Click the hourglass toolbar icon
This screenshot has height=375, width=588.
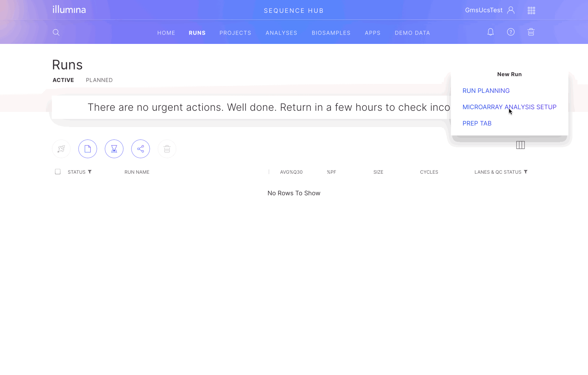[114, 149]
